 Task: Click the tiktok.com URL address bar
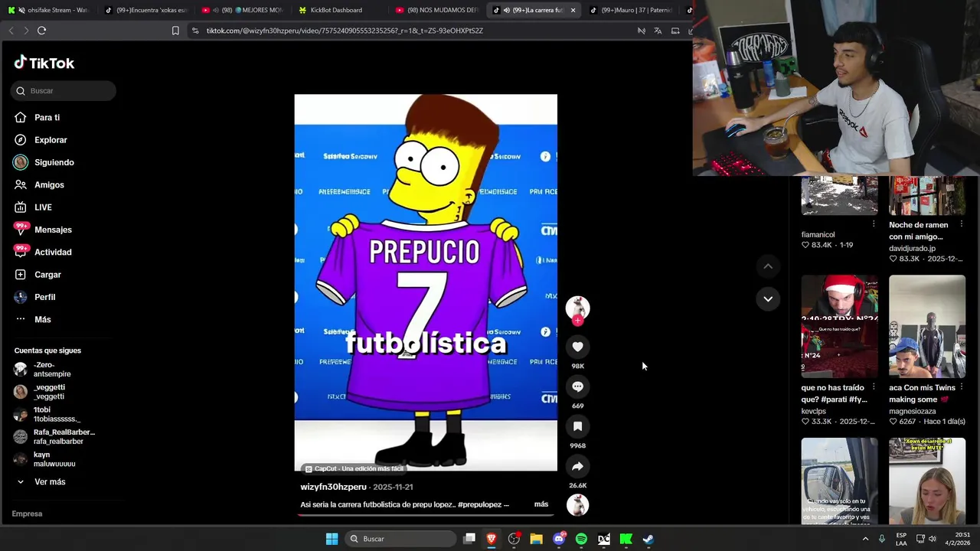(345, 31)
